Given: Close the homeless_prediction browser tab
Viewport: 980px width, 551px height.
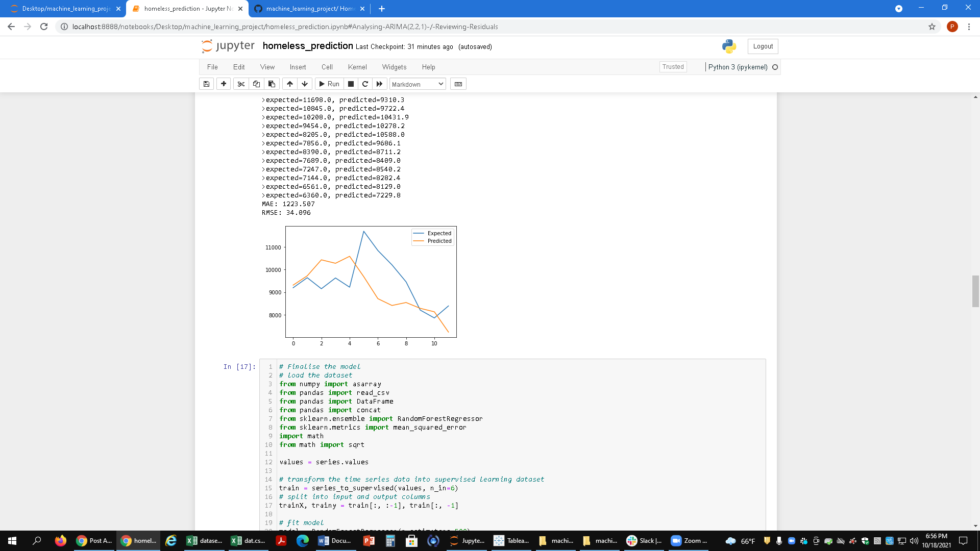Looking at the screenshot, I should 240,9.
